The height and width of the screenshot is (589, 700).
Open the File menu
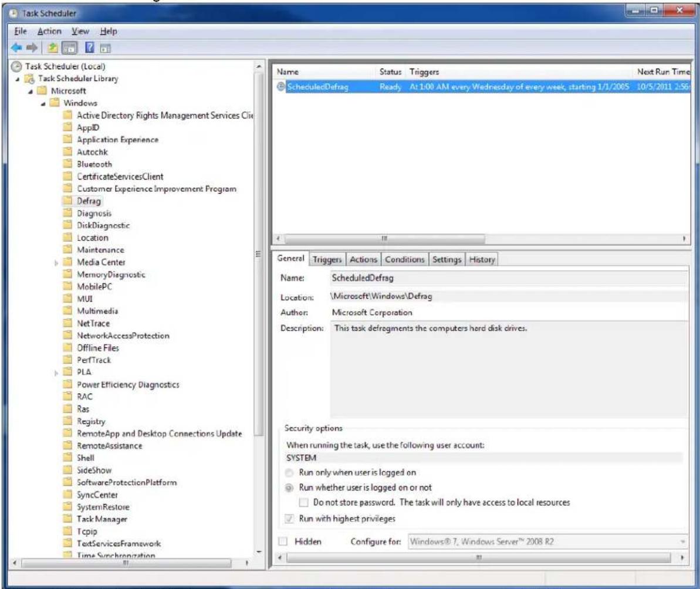click(x=21, y=31)
